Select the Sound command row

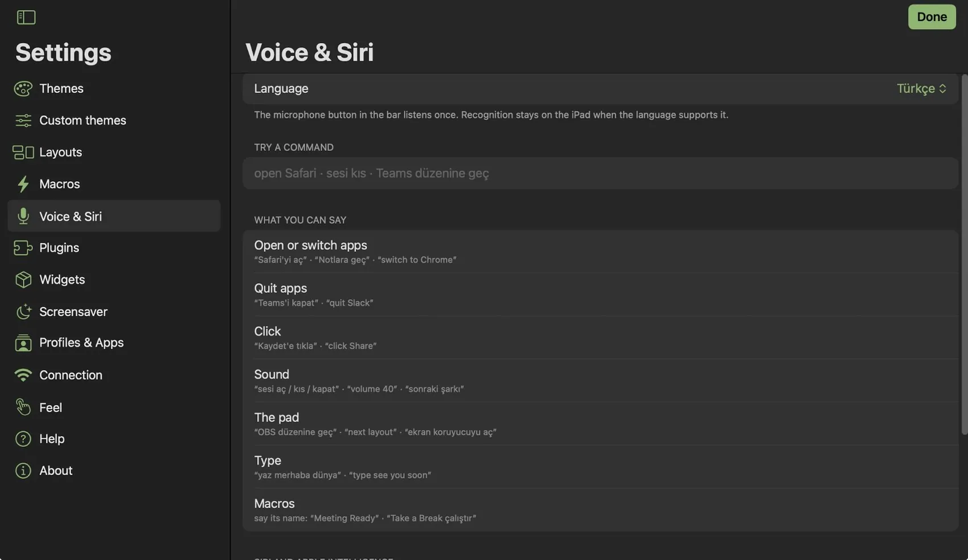[x=600, y=381]
